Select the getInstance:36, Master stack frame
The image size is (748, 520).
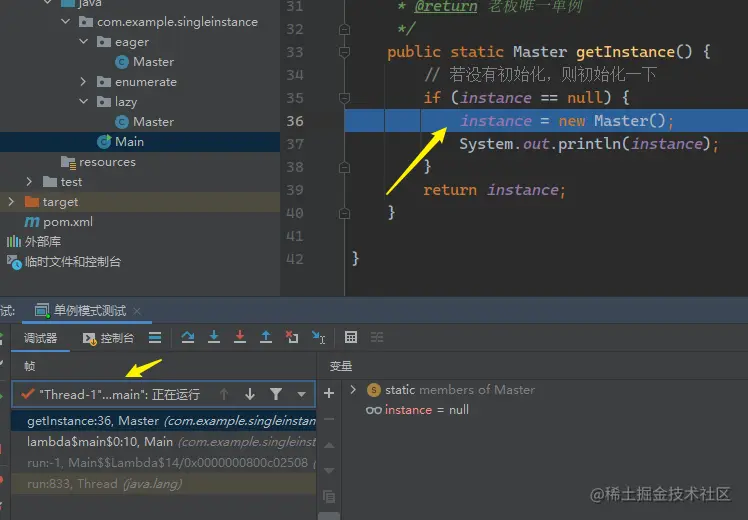pyautogui.click(x=164, y=421)
